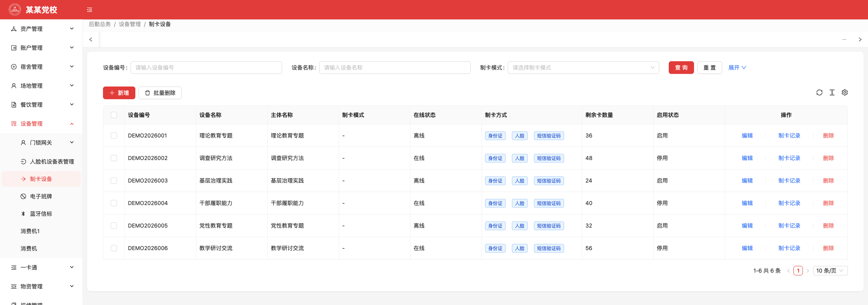Expand more filters with 展开
Screen dimensions: 868x305
737,68
